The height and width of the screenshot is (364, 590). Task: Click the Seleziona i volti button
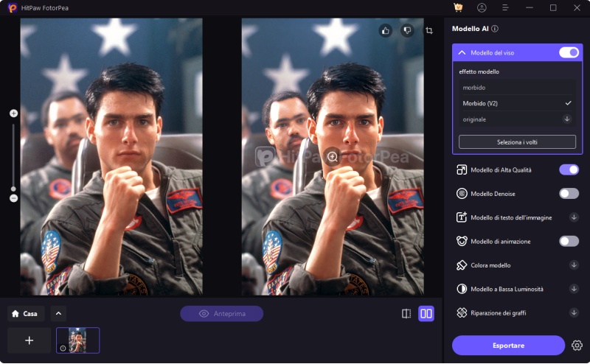[x=517, y=142]
